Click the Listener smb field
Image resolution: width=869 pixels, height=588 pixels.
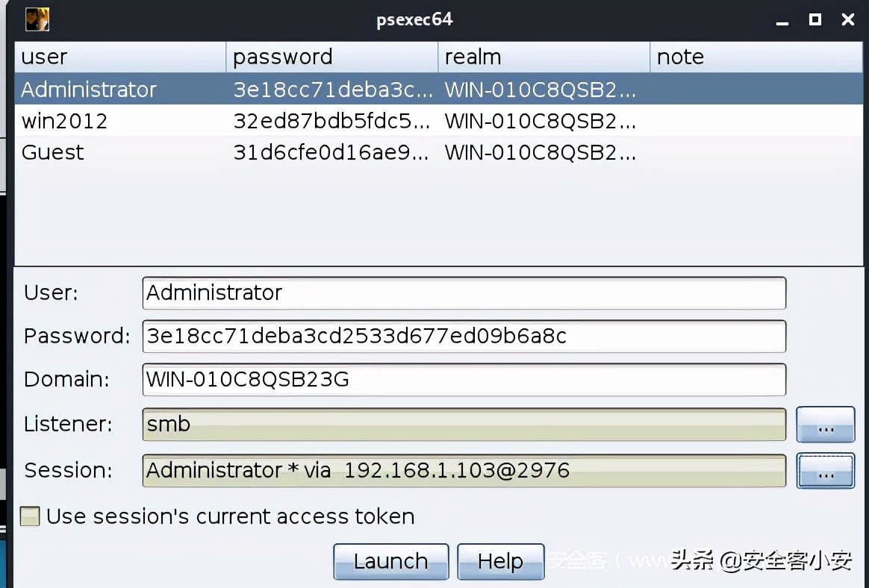point(463,425)
